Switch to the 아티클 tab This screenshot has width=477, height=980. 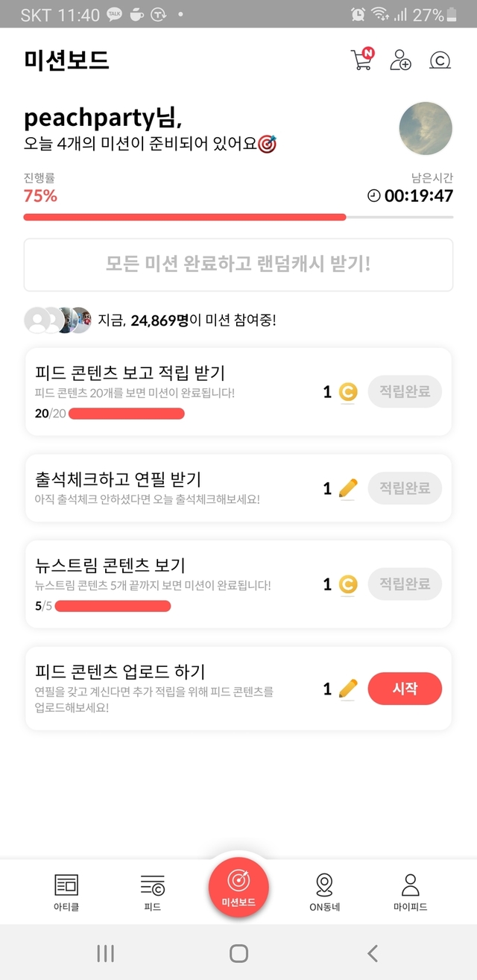(x=66, y=891)
